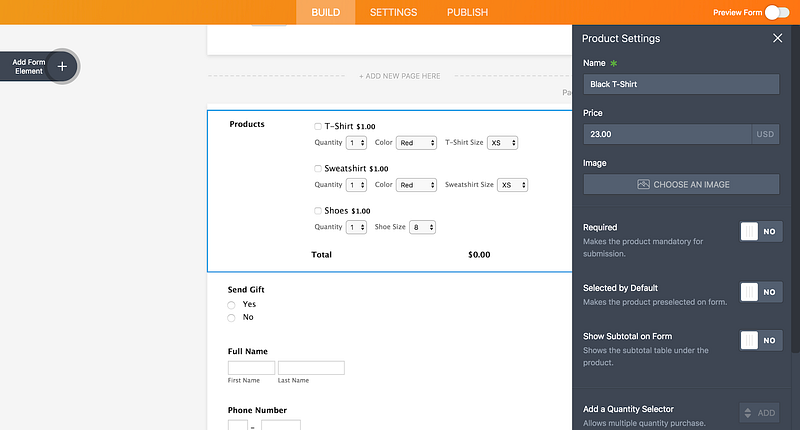Open the Sweatshirt Quantity dropdown
The height and width of the screenshot is (430, 800).
point(356,185)
